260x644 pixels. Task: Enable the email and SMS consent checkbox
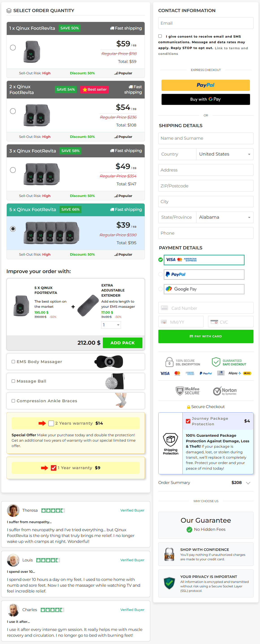click(x=160, y=36)
